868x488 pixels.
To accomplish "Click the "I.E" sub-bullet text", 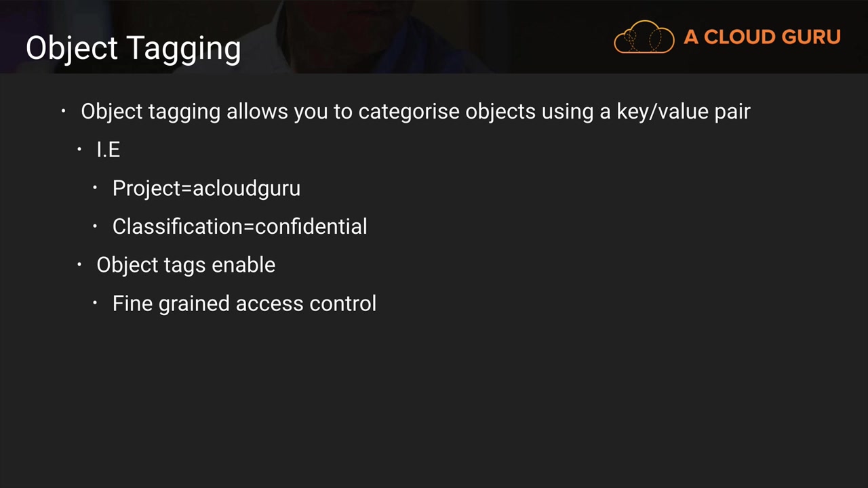I will 108,150.
